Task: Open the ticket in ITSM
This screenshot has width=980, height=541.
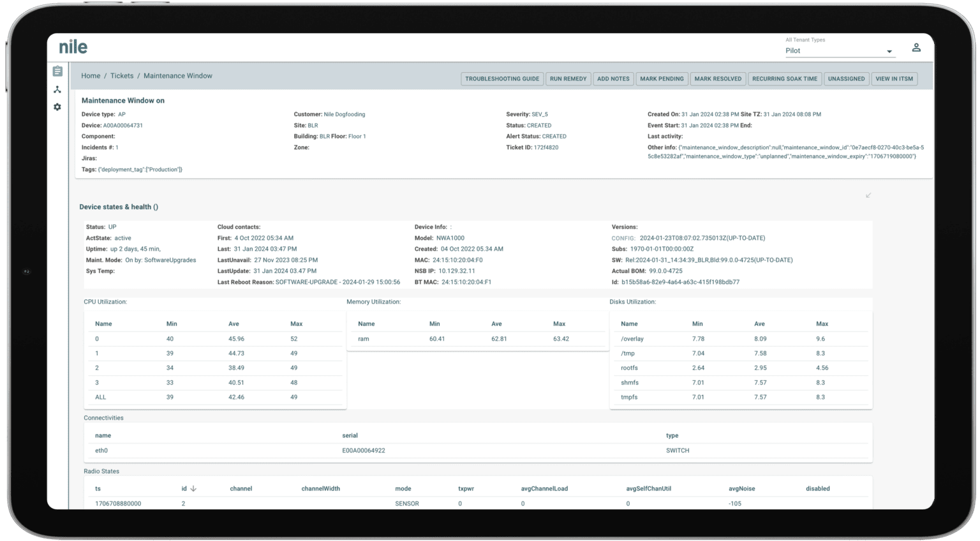Action: [894, 78]
